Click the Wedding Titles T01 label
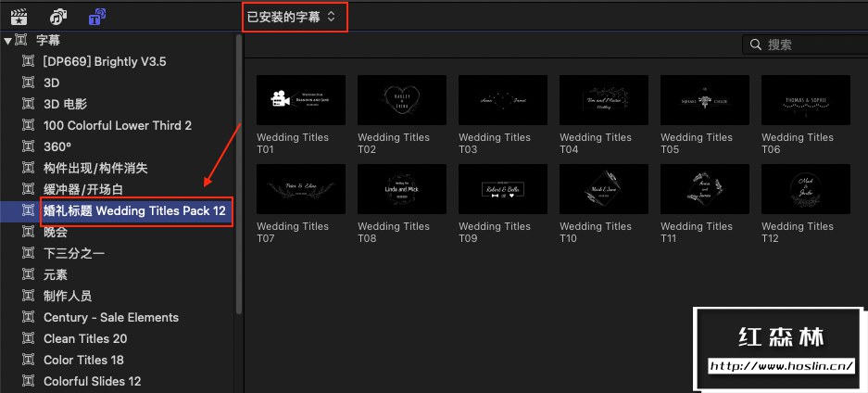This screenshot has height=393, width=868. [293, 144]
